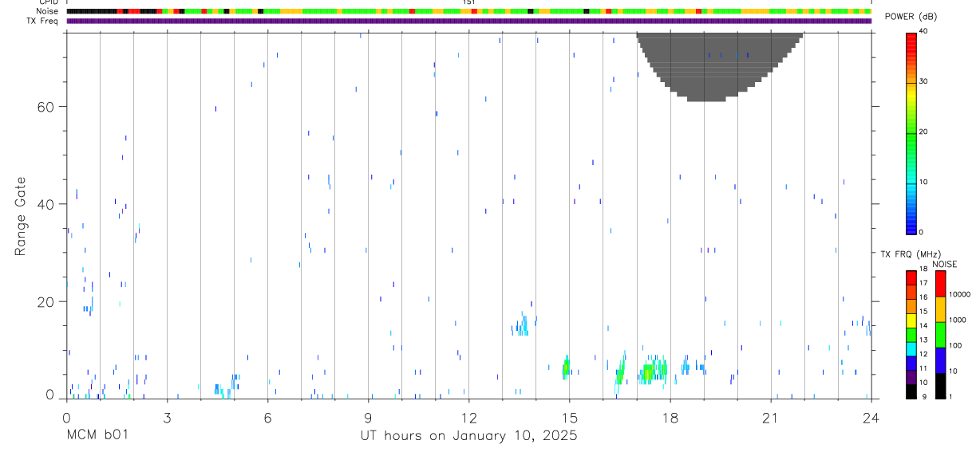Click the "15" tick on the UT hours axis
980x452 pixels.
click(569, 418)
